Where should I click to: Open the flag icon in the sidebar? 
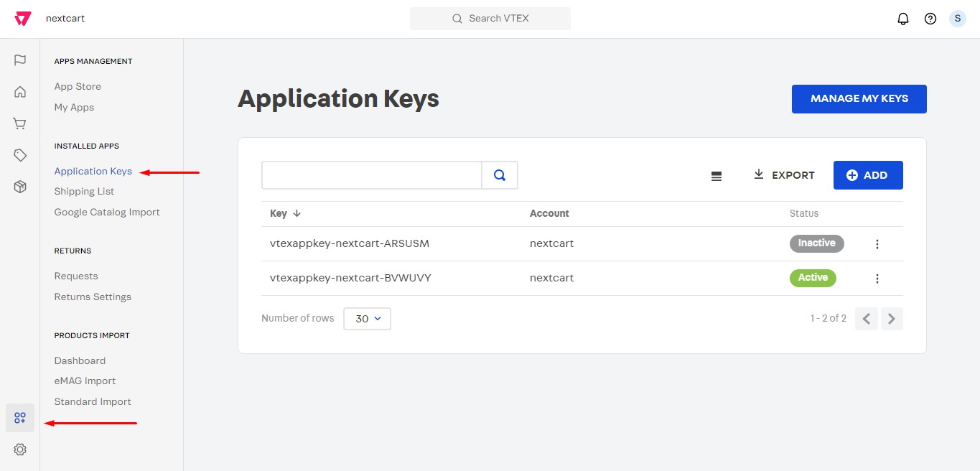(x=20, y=60)
